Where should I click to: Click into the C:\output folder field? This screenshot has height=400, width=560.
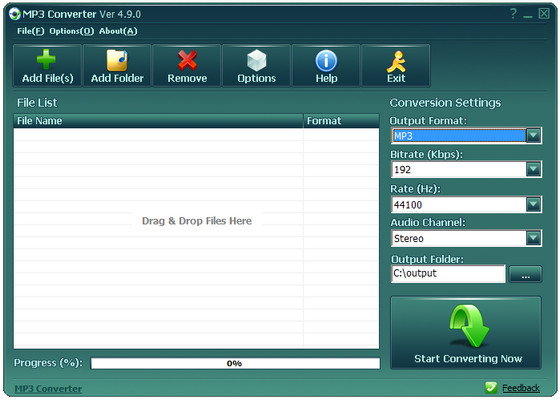point(448,274)
